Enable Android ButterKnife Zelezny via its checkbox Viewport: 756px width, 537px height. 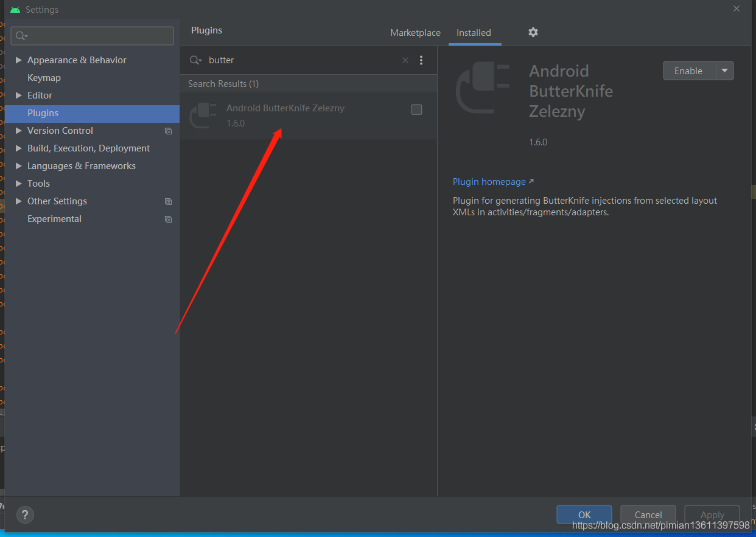[416, 109]
